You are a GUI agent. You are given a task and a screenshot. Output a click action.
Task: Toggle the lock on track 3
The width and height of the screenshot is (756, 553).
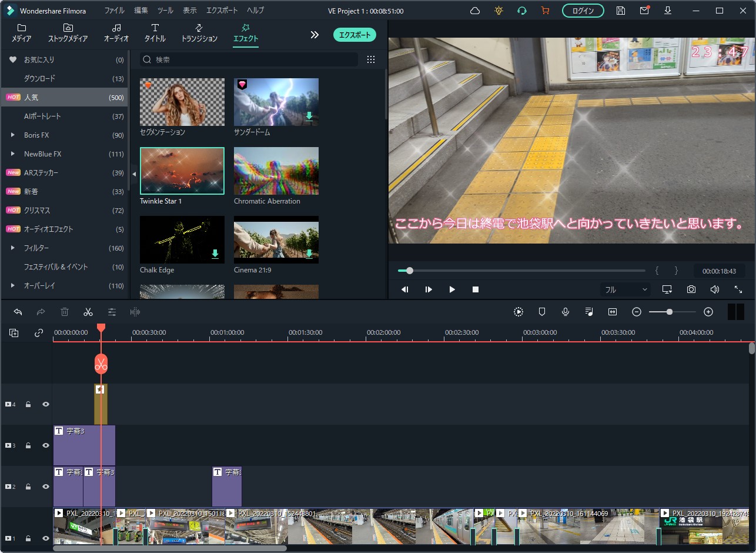[x=28, y=445]
